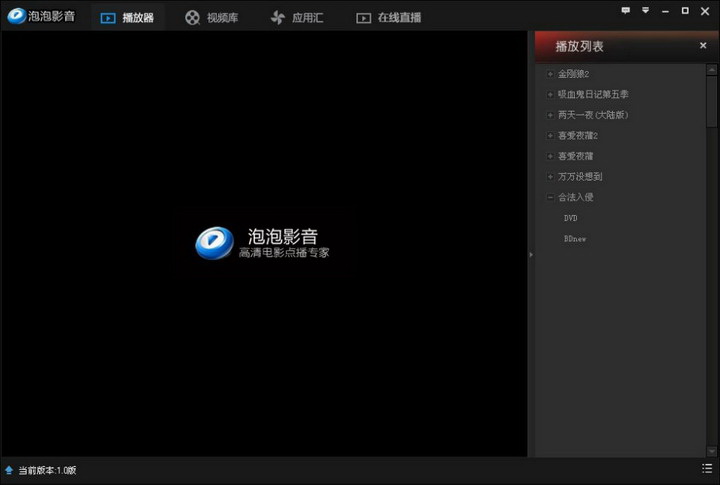
Task: Collapse the playlist panel with side arrow
Action: [x=531, y=254]
